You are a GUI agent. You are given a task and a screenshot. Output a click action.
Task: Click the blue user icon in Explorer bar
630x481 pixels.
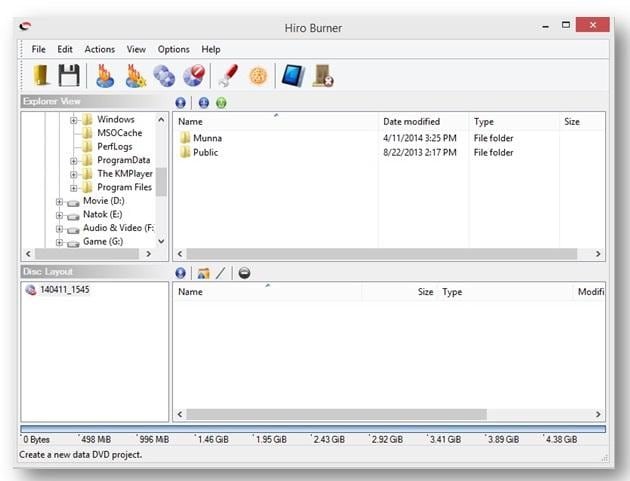(x=204, y=103)
